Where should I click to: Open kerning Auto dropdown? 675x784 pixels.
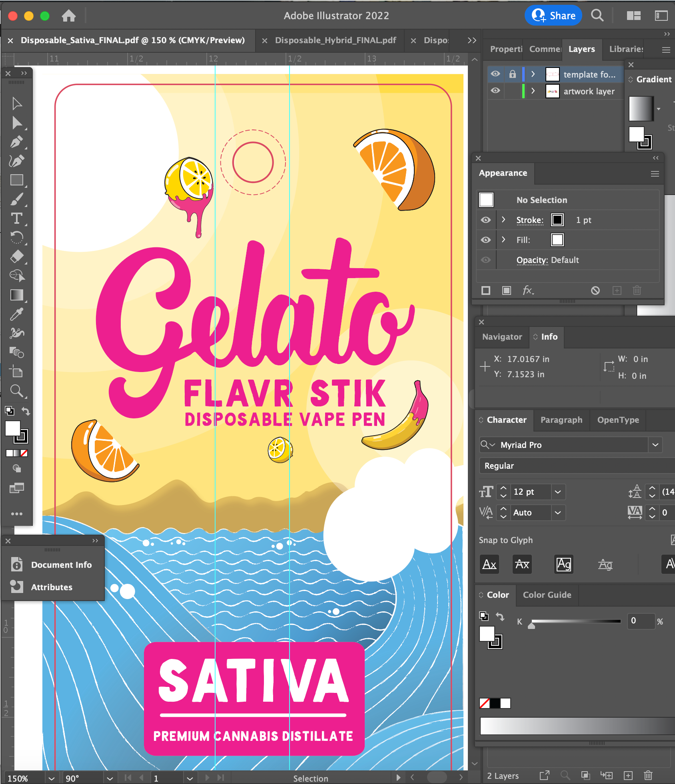click(558, 513)
